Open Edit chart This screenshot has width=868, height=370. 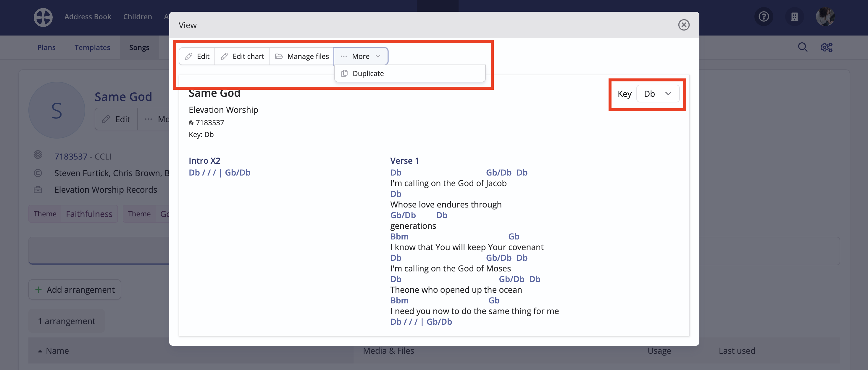242,56
